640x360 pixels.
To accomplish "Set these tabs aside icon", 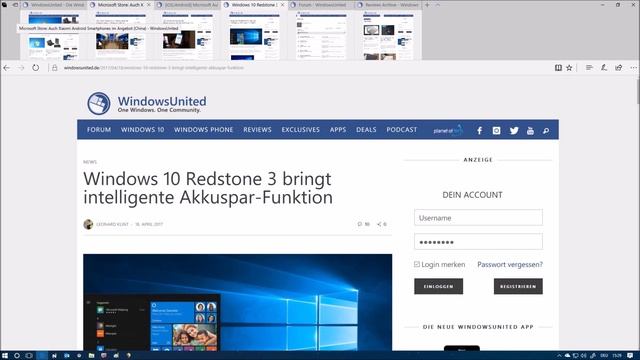I will [15, 5].
